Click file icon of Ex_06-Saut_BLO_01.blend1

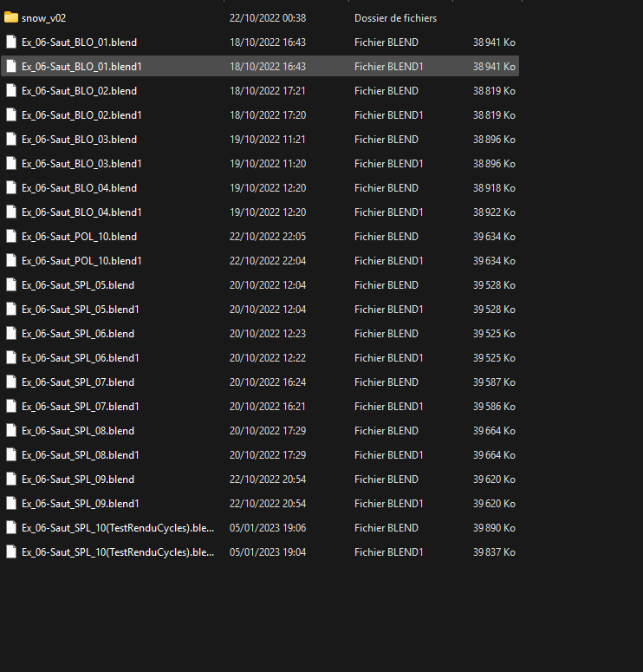click(11, 67)
